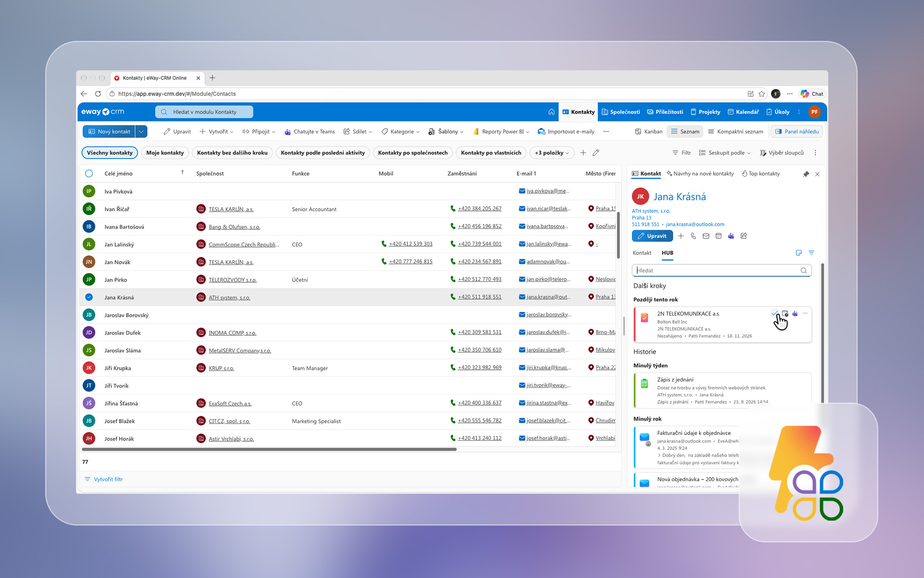The width and height of the screenshot is (924, 578).
Task: Click the sticky note icon in HUB tab row
Action: pyautogui.click(x=798, y=253)
